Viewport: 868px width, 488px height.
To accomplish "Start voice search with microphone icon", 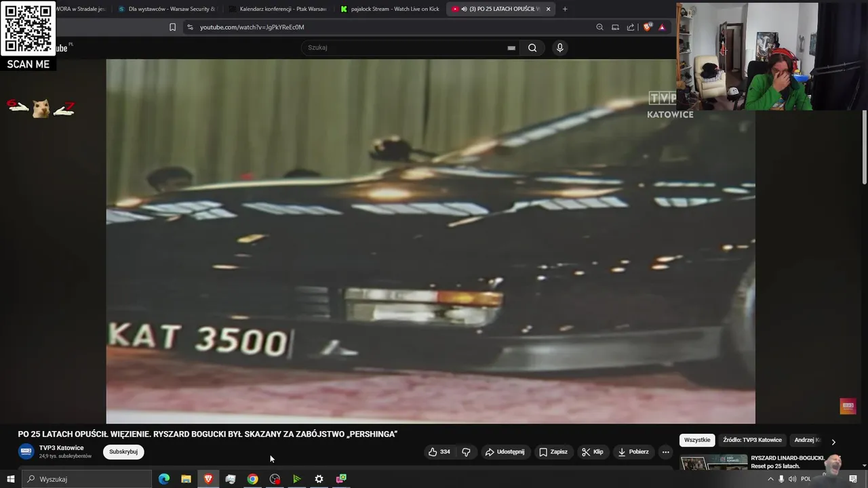I will click(x=559, y=47).
